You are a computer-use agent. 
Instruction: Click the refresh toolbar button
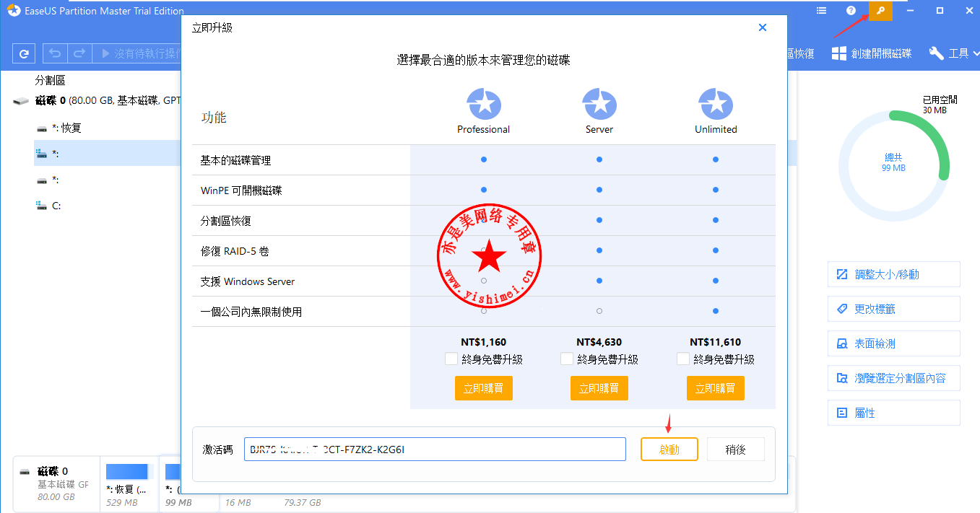coord(24,53)
